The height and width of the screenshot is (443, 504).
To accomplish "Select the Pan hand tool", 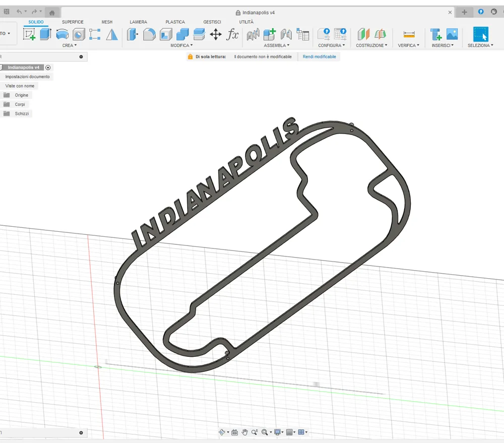I will click(x=244, y=432).
